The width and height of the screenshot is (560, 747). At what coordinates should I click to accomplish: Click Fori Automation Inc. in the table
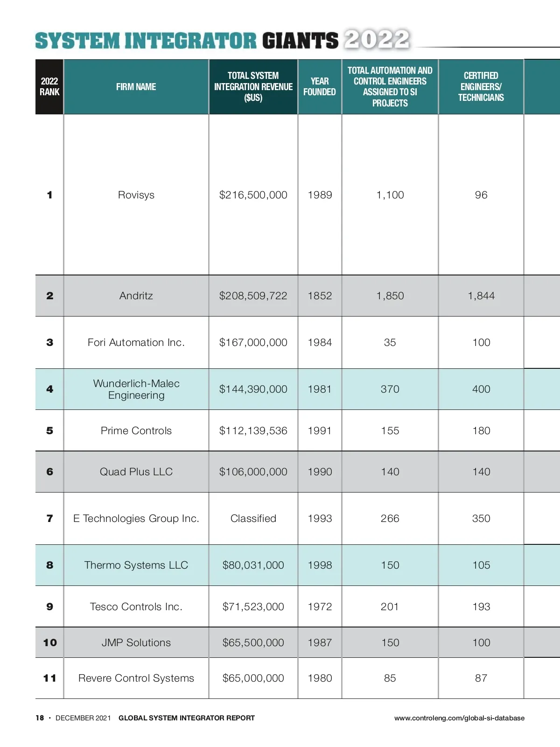136,343
